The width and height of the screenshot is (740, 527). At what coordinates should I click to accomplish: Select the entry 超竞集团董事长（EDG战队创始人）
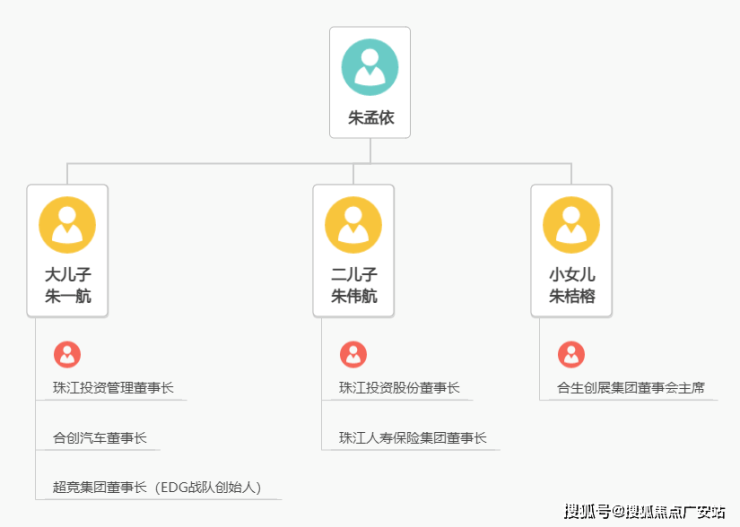tap(157, 487)
